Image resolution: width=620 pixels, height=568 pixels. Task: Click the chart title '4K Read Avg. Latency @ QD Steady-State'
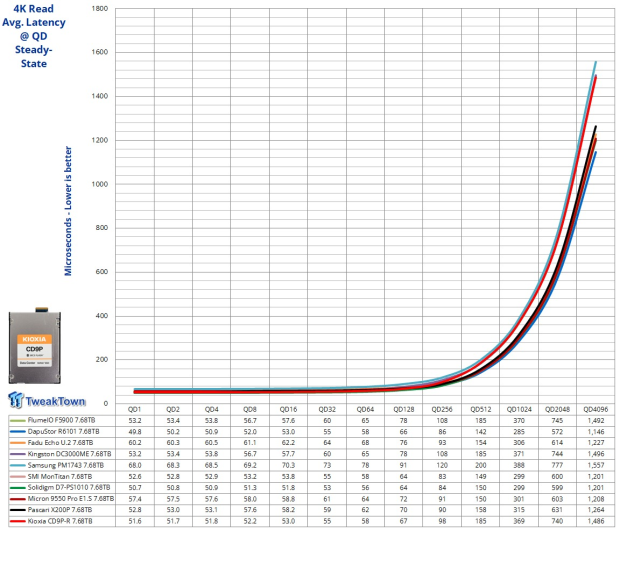coord(34,36)
